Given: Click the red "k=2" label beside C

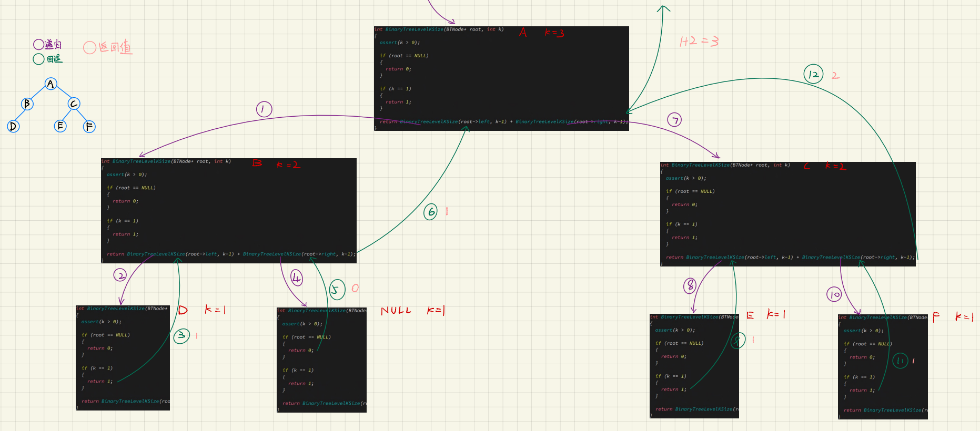Looking at the screenshot, I should point(835,166).
